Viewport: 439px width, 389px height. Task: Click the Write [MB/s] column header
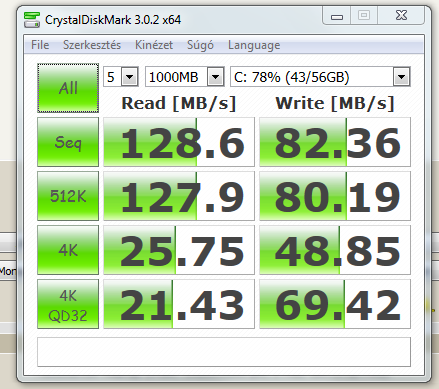tap(335, 103)
